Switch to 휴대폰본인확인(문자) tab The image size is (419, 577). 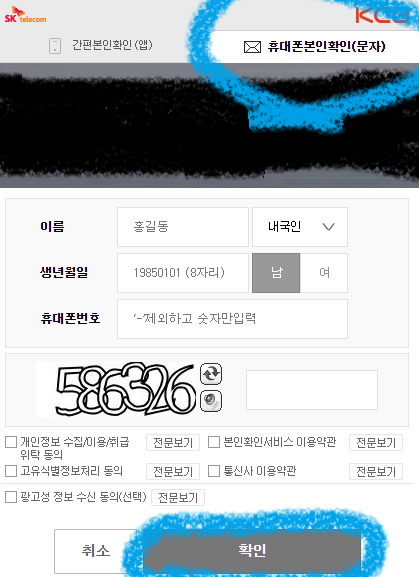point(315,47)
